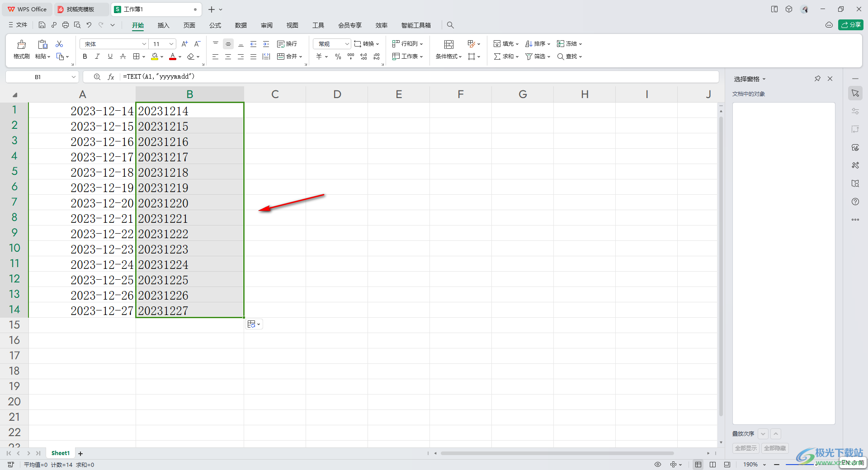Click the decrease decimal places icon
This screenshot has width=868, height=470.
pyautogui.click(x=376, y=56)
